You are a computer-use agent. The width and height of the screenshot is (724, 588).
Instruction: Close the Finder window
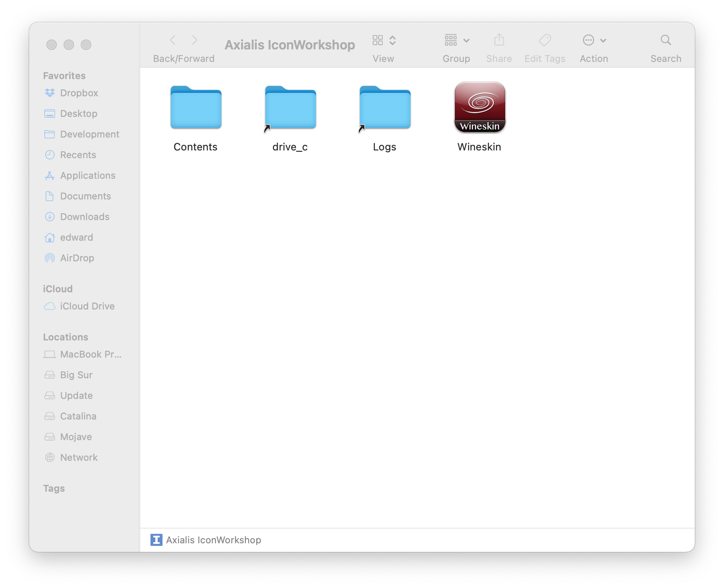[x=52, y=45]
